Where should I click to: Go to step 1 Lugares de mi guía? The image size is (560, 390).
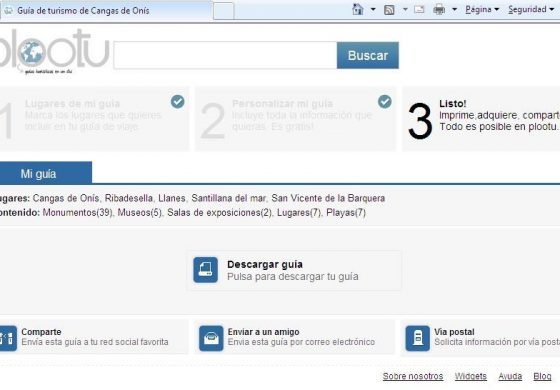tap(94, 119)
